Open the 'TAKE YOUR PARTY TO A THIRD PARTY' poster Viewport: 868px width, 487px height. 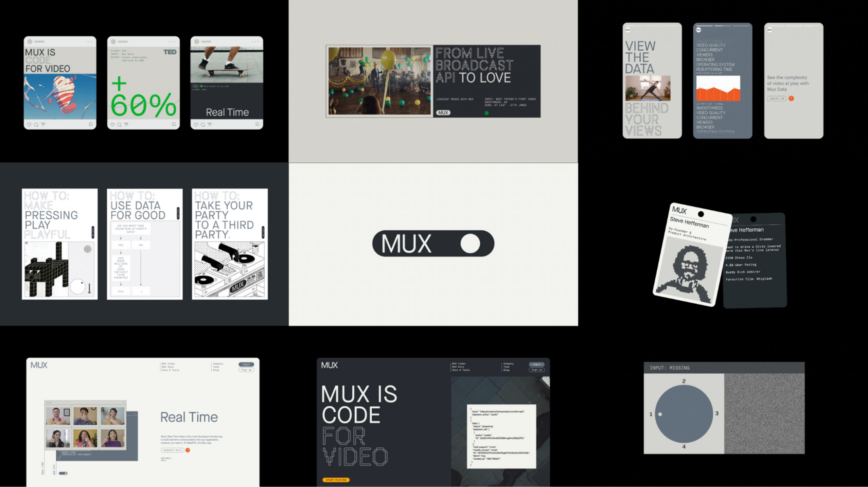[x=230, y=244]
